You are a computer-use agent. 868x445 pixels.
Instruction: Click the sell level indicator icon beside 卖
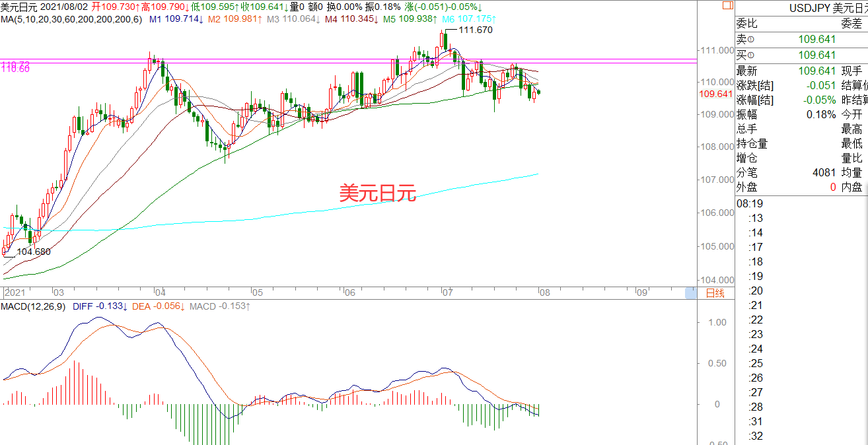(751, 40)
